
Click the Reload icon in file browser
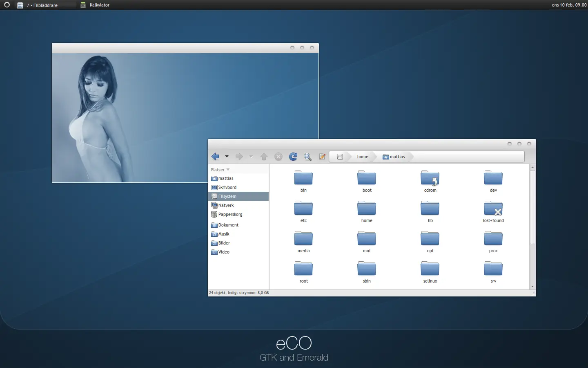293,157
